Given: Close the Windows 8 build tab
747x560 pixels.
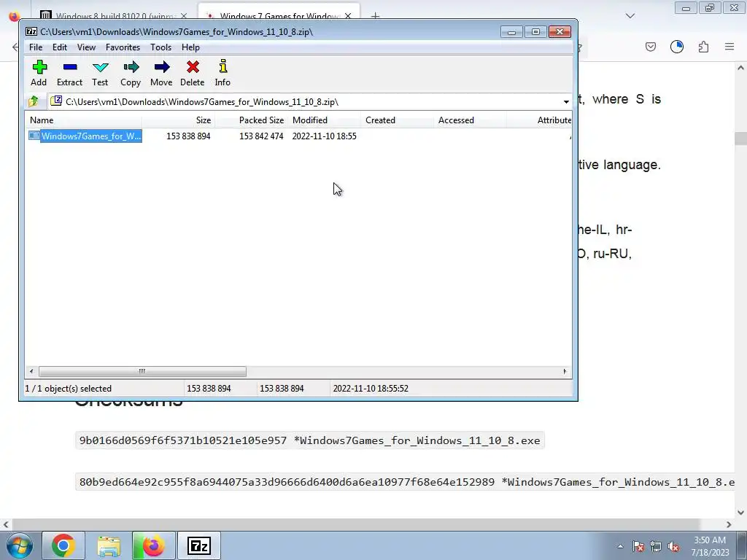Looking at the screenshot, I should click(184, 16).
